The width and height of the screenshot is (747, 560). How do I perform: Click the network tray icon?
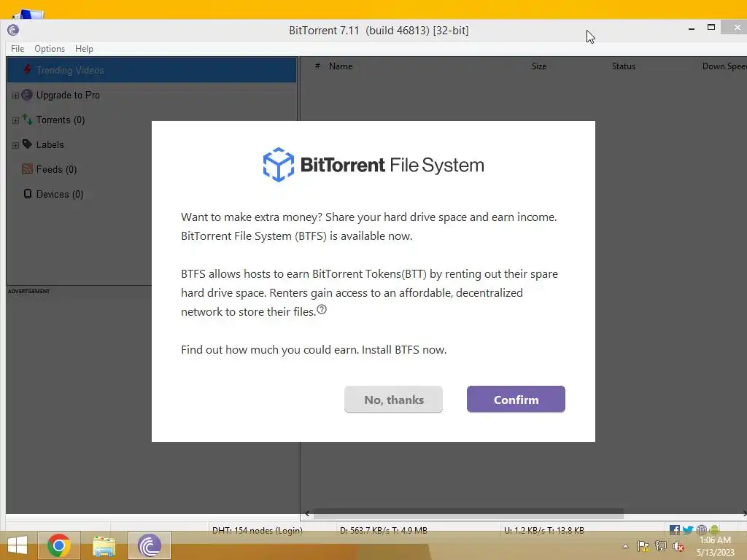click(661, 546)
